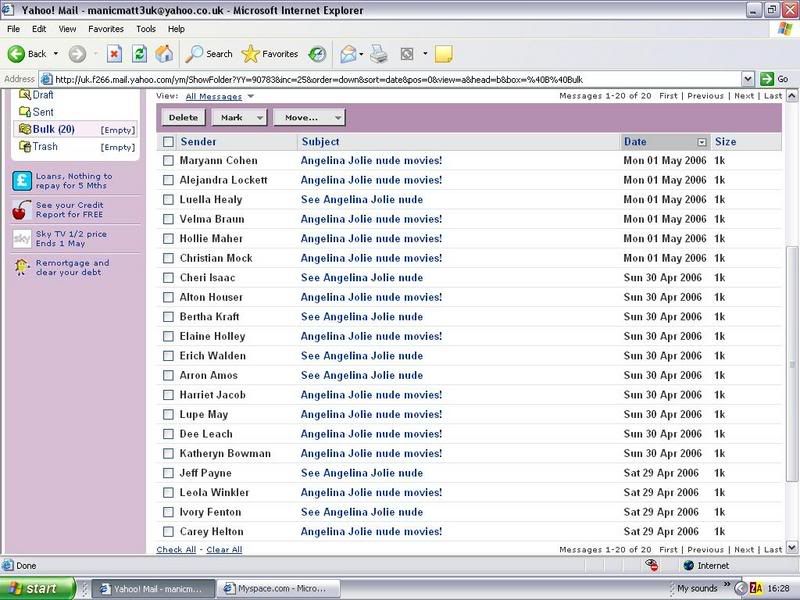800x600 pixels.
Task: Open the Help menu
Action: [x=176, y=29]
